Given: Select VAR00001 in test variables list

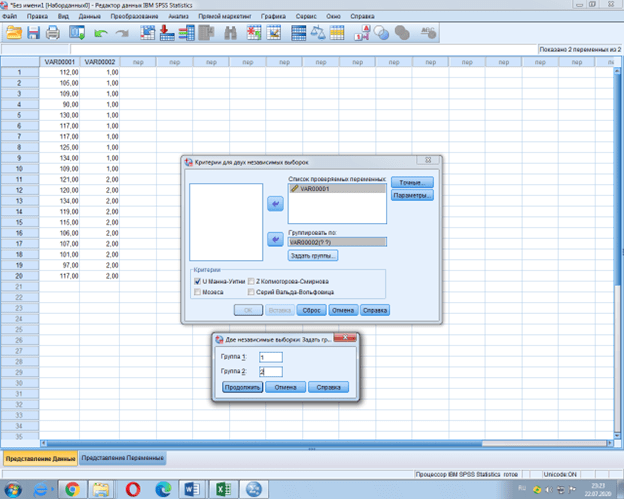Looking at the screenshot, I should click(x=337, y=189).
